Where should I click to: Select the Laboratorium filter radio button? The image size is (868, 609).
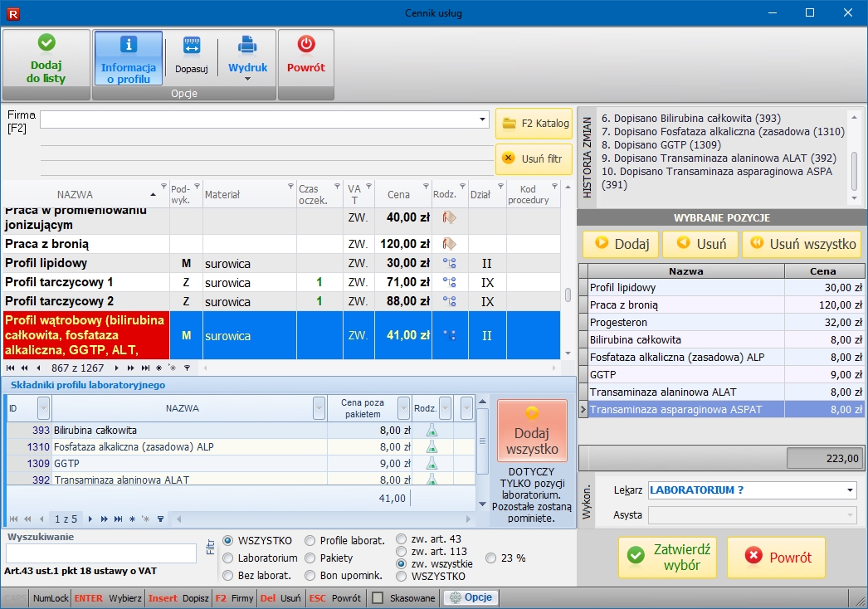(228, 558)
